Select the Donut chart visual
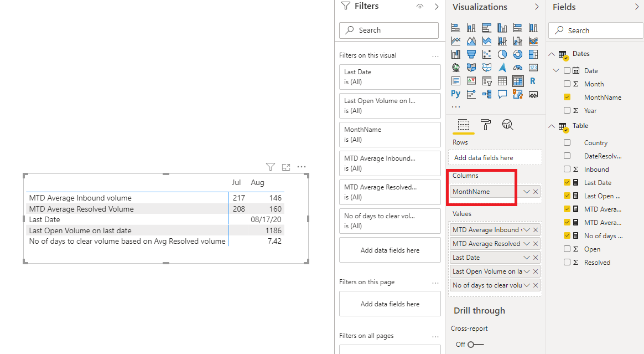 click(518, 54)
